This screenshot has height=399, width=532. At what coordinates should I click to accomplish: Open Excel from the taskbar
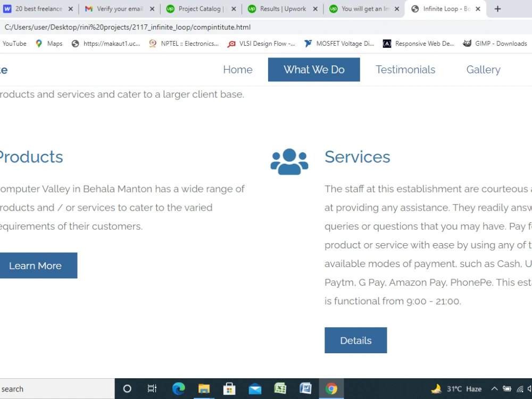tap(280, 389)
